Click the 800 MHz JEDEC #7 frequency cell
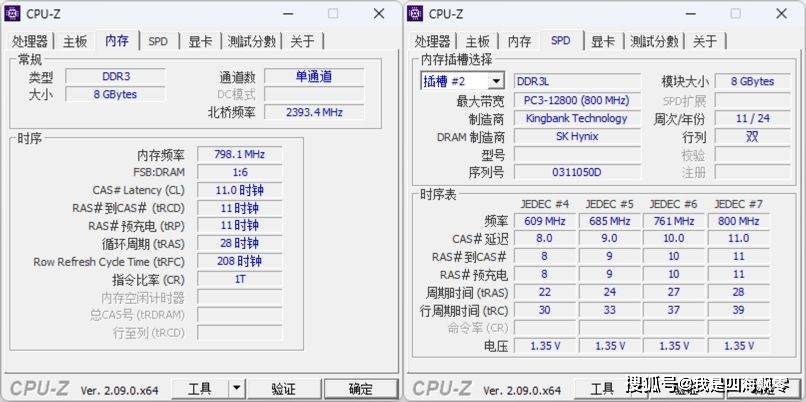The image size is (806, 402). point(739,221)
